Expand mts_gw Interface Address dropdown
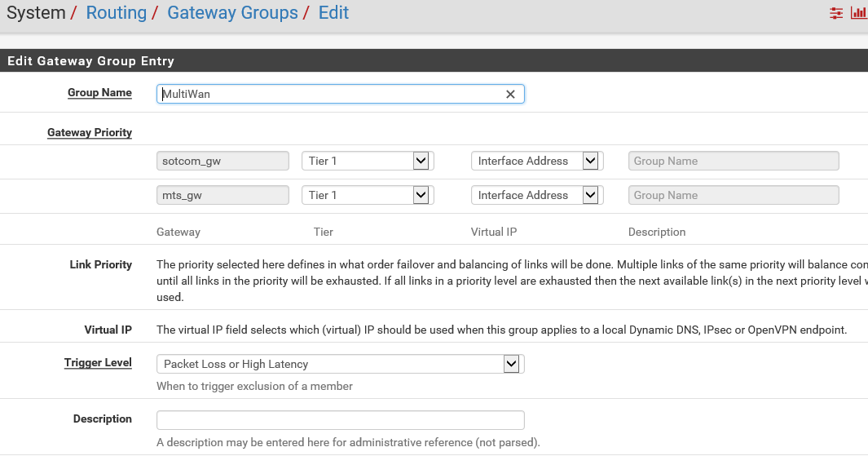The height and width of the screenshot is (465, 868). pos(536,196)
